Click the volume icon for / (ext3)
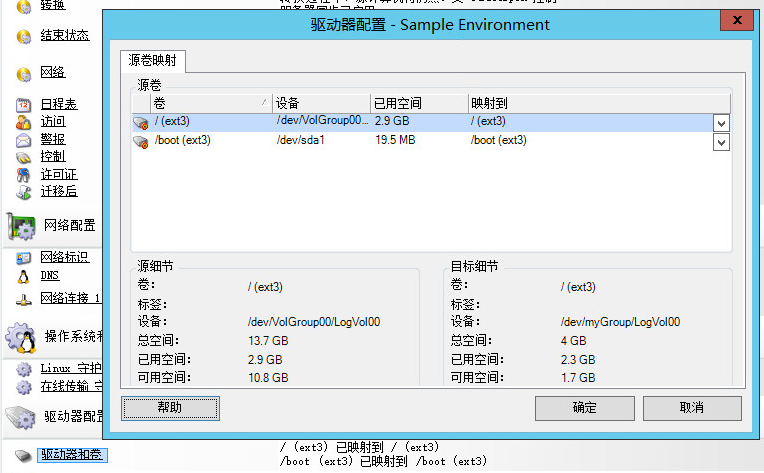The width and height of the screenshot is (764, 473). coord(141,122)
